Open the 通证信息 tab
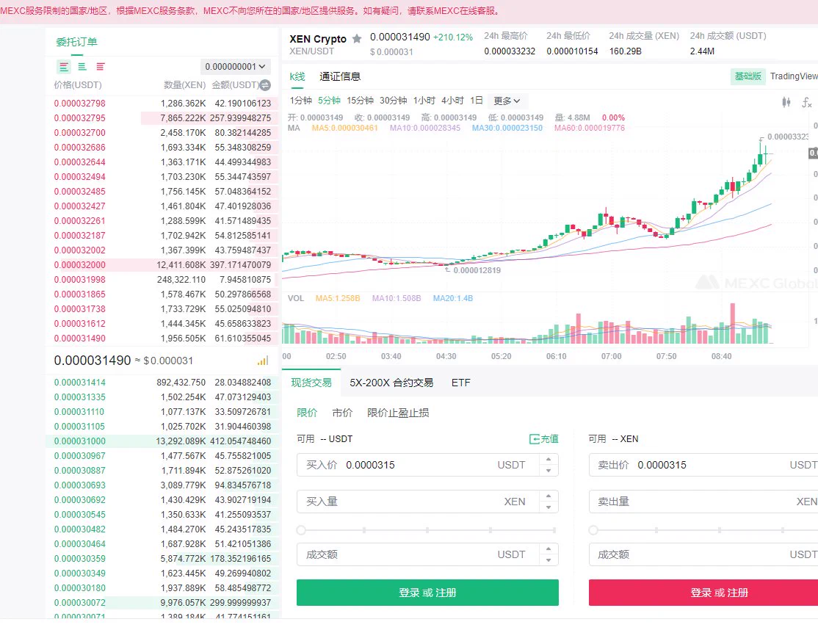Image resolution: width=818 pixels, height=644 pixels. [x=340, y=76]
